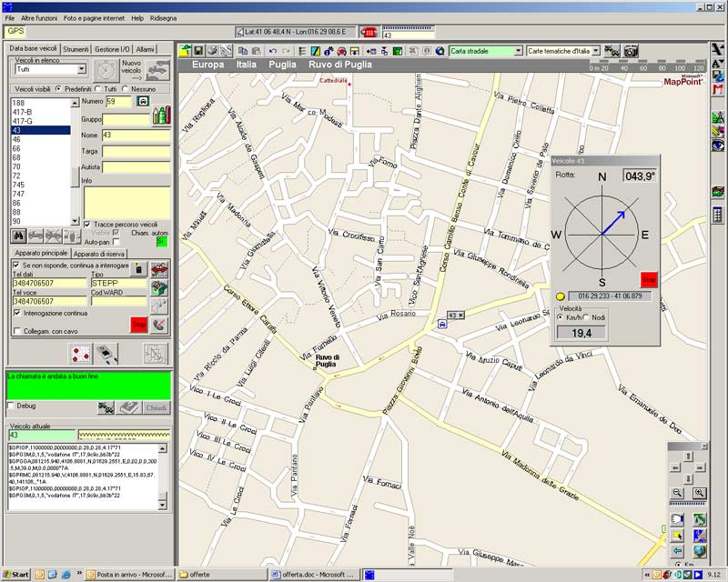728x582 pixels.
Task: Click the zoom in magnifier in navigation panel
Action: pos(699,493)
